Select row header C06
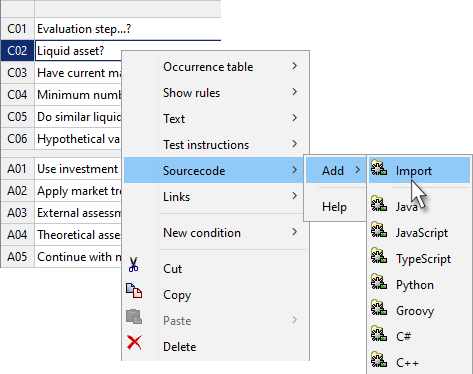This screenshot has width=473, height=374. pyautogui.click(x=17, y=139)
